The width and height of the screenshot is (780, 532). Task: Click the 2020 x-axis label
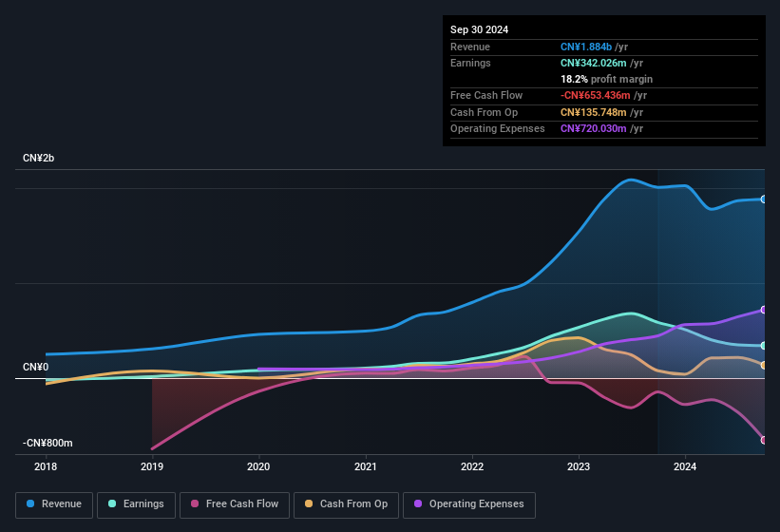point(258,466)
